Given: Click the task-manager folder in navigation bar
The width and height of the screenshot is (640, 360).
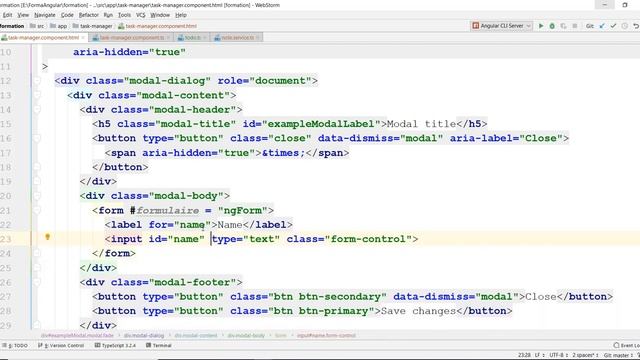Looking at the screenshot, I should click(92, 26).
